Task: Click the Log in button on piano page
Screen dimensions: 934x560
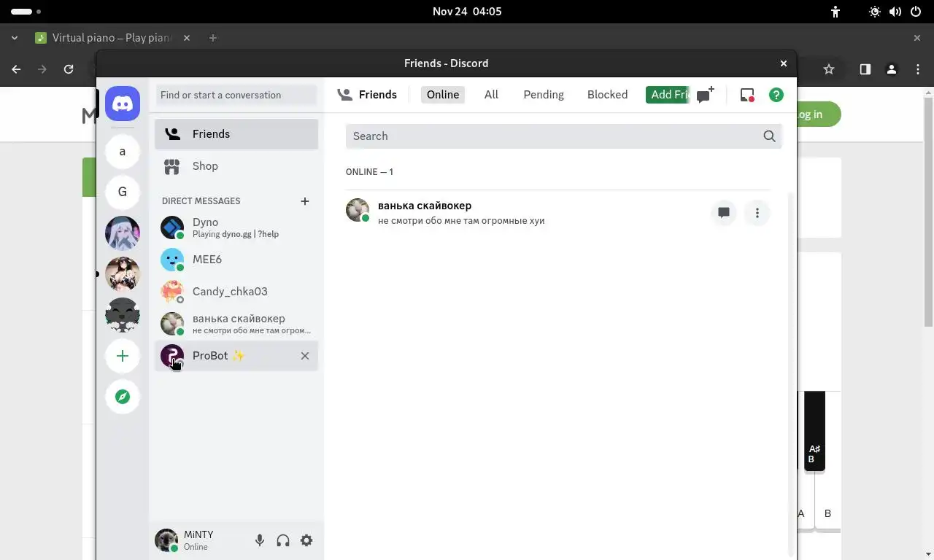Action: (x=819, y=114)
